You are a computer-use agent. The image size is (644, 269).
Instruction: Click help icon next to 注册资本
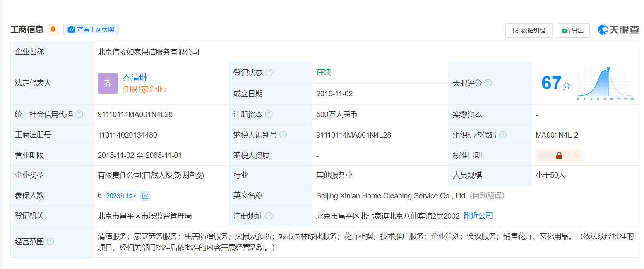[x=269, y=114]
